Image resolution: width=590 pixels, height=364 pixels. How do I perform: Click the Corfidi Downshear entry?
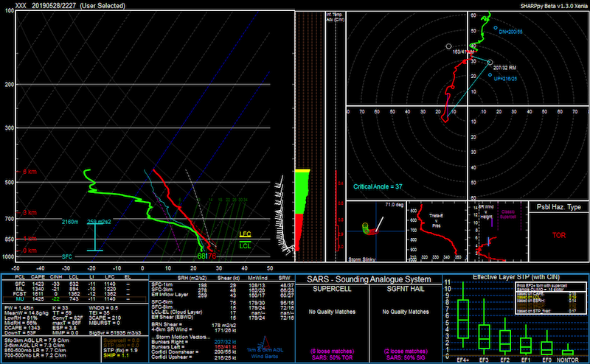194,352
